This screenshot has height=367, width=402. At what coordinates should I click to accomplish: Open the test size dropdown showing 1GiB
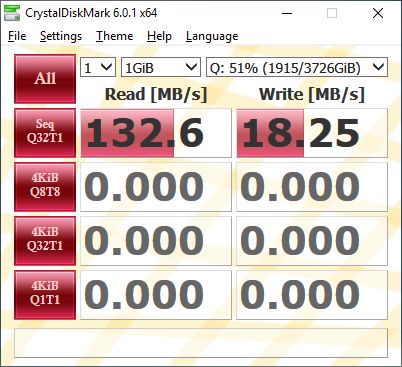(161, 67)
